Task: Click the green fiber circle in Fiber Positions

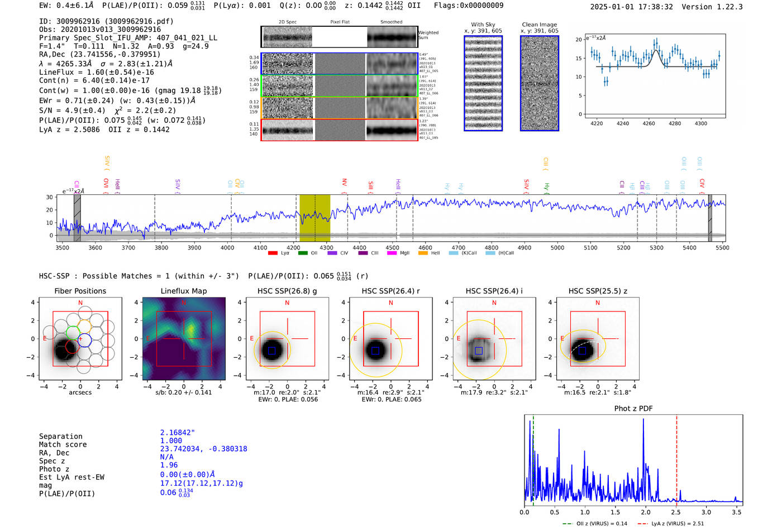Action: [73, 332]
